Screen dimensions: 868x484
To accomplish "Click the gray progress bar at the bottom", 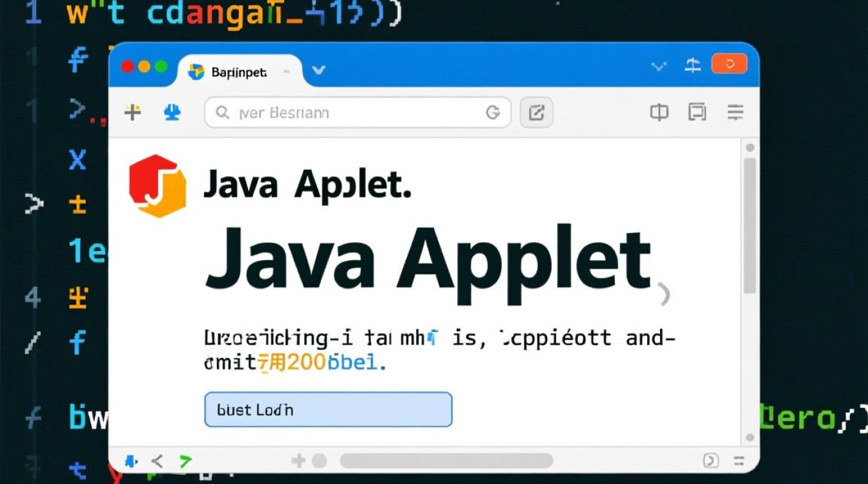I will (449, 461).
